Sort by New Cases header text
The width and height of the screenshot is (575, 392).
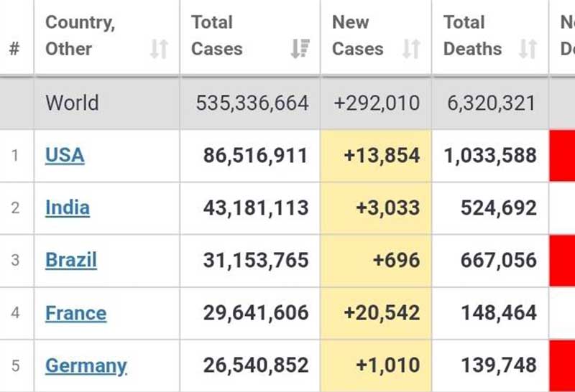point(357,36)
